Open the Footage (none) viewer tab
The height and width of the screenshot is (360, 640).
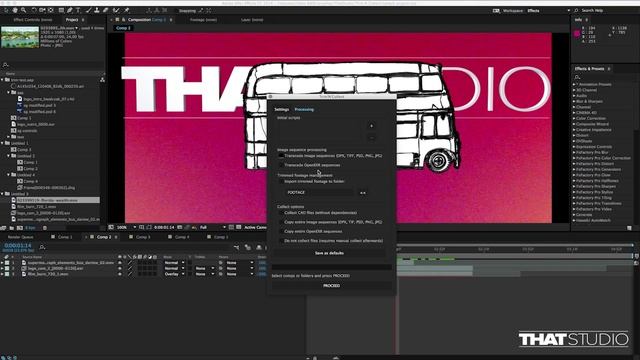[203, 20]
